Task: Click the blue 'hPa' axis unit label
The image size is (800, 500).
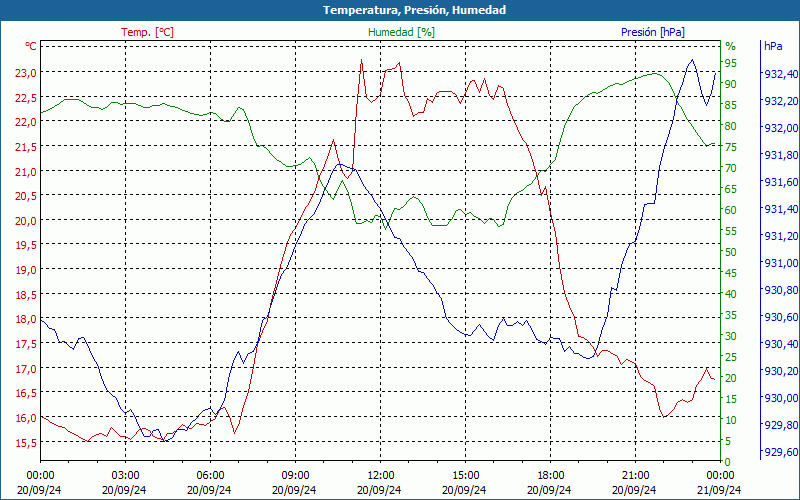Action: pyautogui.click(x=773, y=46)
